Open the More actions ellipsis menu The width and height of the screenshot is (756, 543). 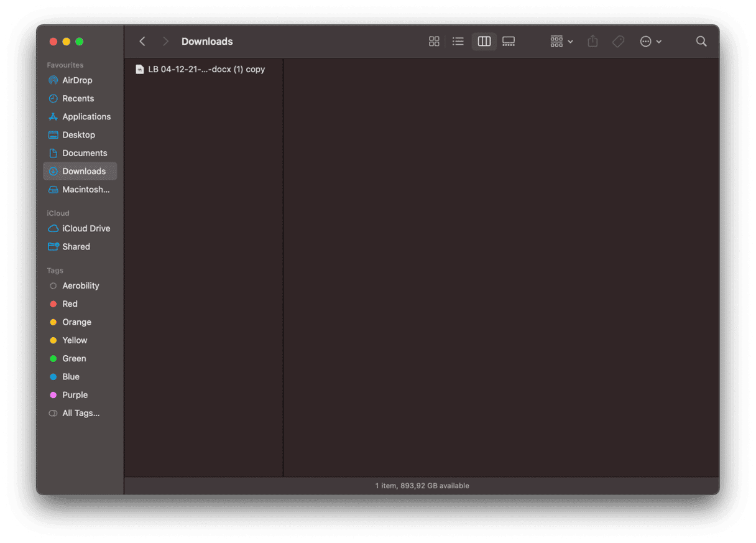650,42
